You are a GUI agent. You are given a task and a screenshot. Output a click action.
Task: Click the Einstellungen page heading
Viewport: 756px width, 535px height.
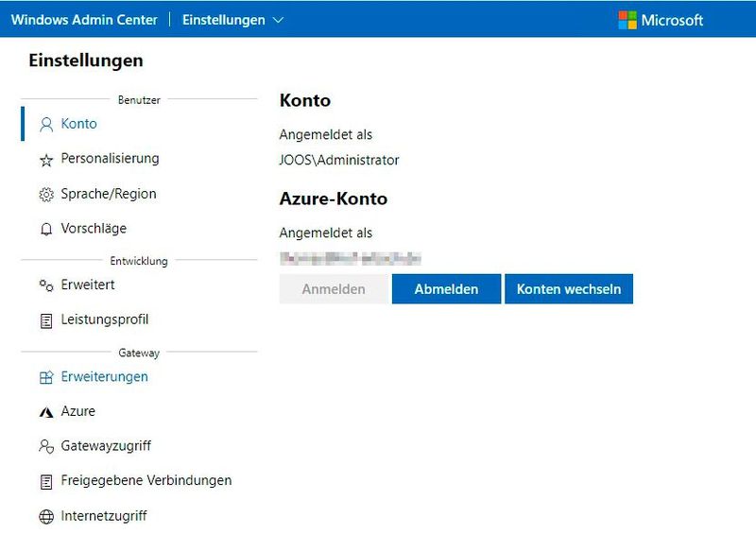point(86,60)
